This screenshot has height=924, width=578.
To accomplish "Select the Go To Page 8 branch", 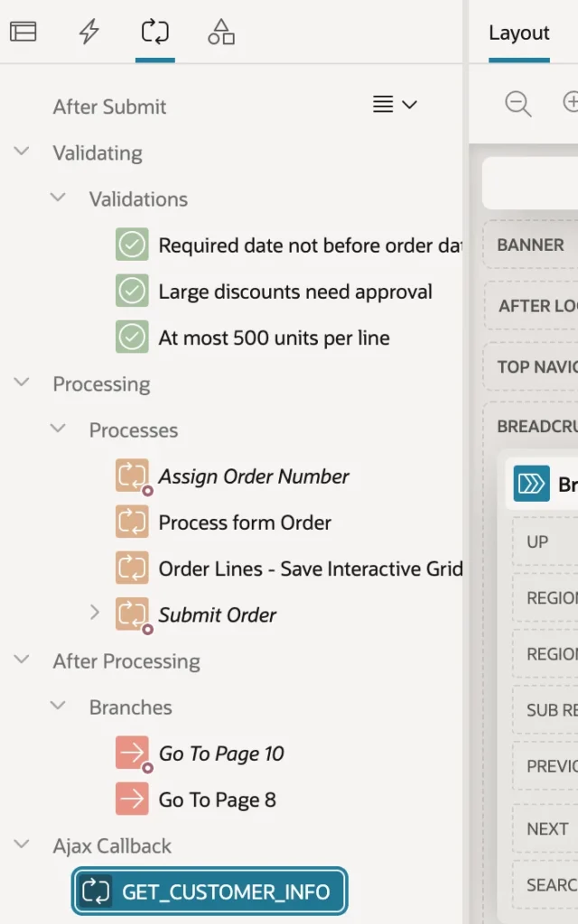I will coord(217,799).
